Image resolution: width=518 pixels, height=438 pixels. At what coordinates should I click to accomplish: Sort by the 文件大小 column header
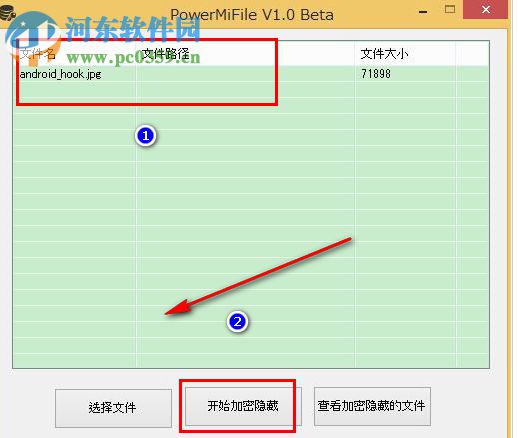coord(405,53)
